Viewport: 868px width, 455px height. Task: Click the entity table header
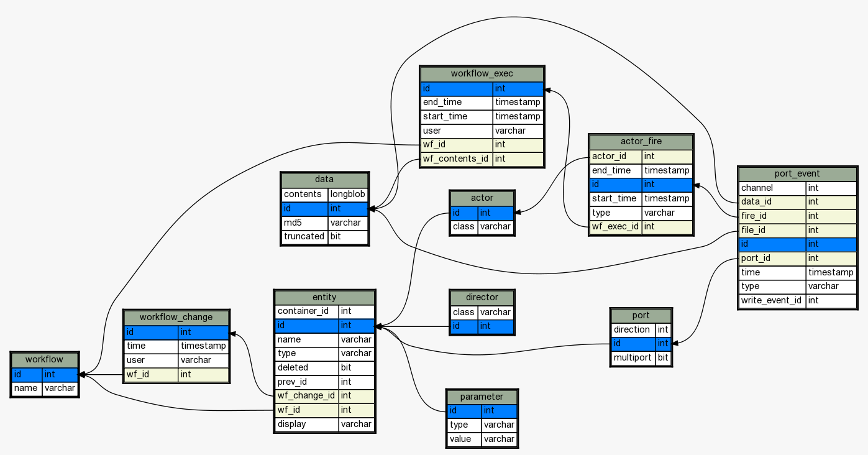coord(324,298)
